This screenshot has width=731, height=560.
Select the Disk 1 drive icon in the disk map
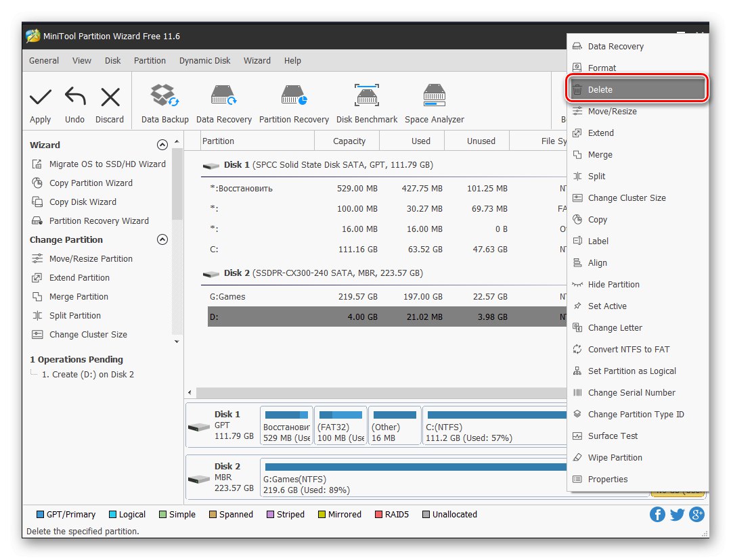(198, 427)
